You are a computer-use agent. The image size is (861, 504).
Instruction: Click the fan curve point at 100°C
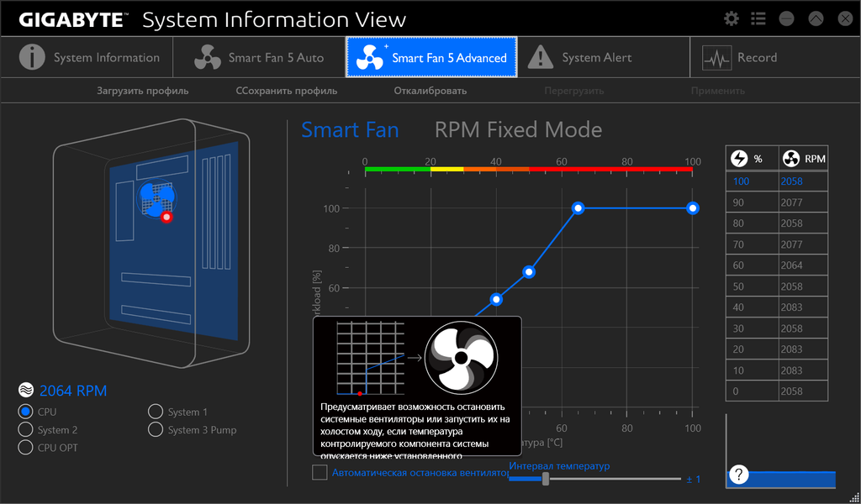click(x=693, y=207)
